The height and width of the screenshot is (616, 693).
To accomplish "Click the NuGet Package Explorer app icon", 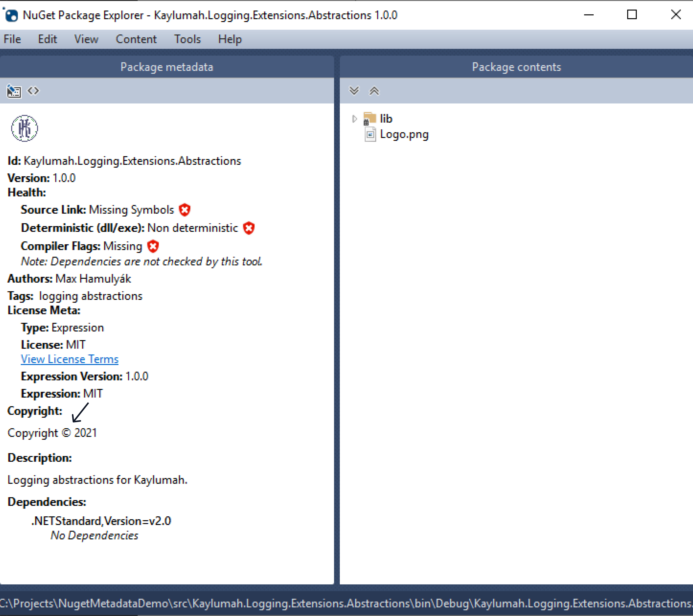I will tap(11, 15).
